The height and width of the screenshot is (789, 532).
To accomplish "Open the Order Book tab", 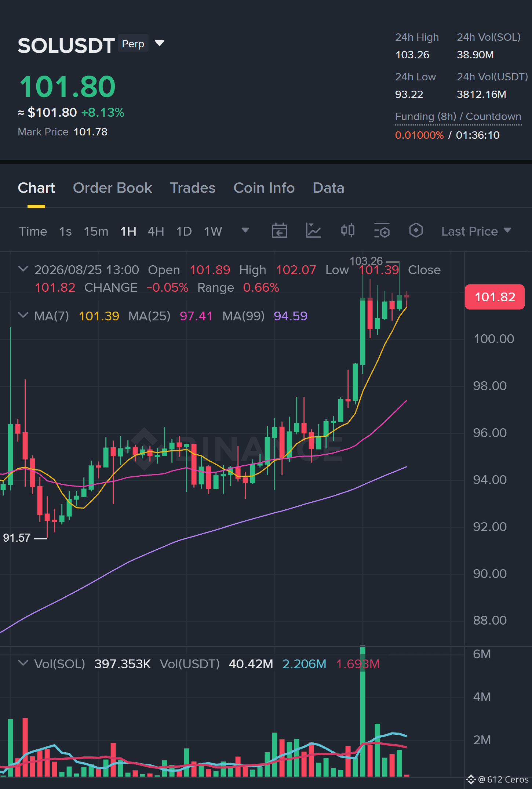I will (x=112, y=188).
